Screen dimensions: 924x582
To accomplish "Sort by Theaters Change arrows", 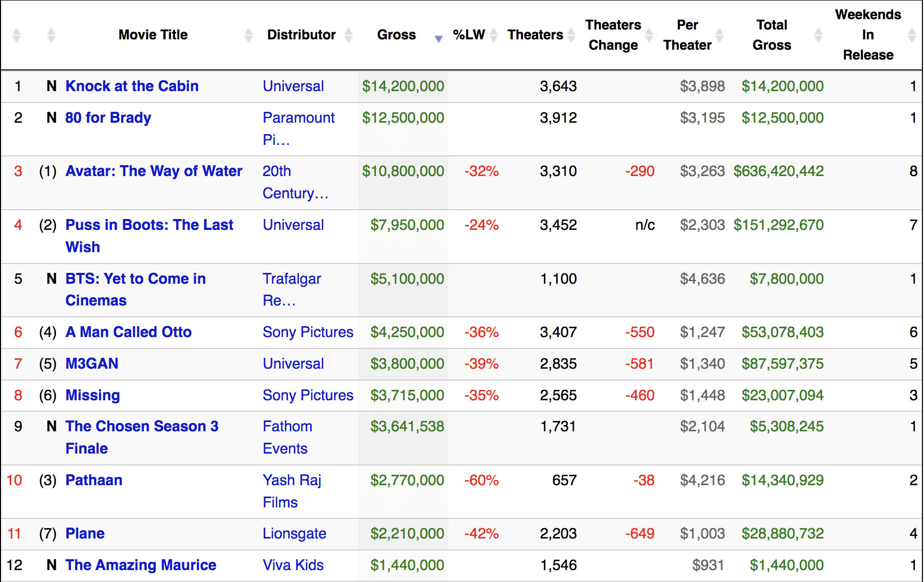I will (649, 35).
